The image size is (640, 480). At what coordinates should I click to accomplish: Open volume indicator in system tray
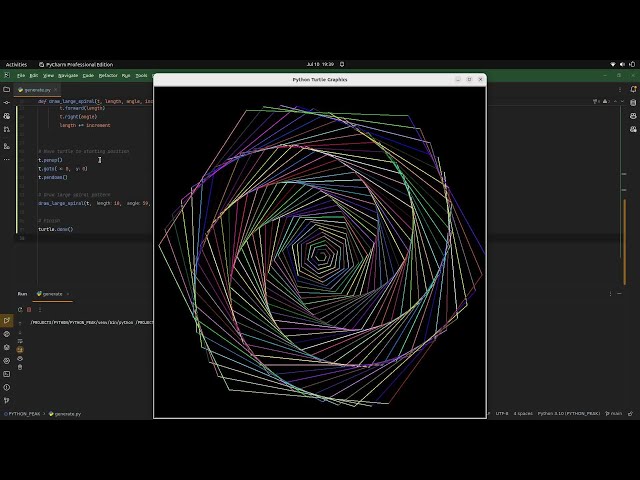[x=622, y=64]
